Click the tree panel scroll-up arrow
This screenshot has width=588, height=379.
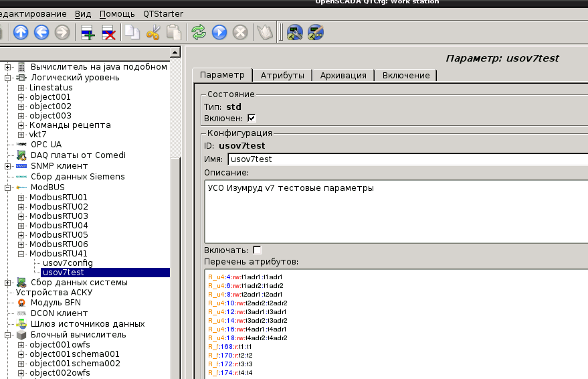175,52
